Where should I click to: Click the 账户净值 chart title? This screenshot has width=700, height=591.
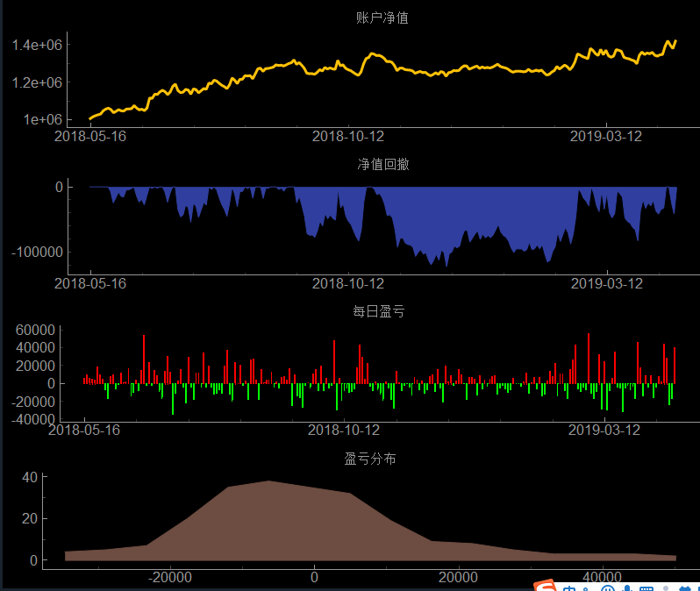382,18
